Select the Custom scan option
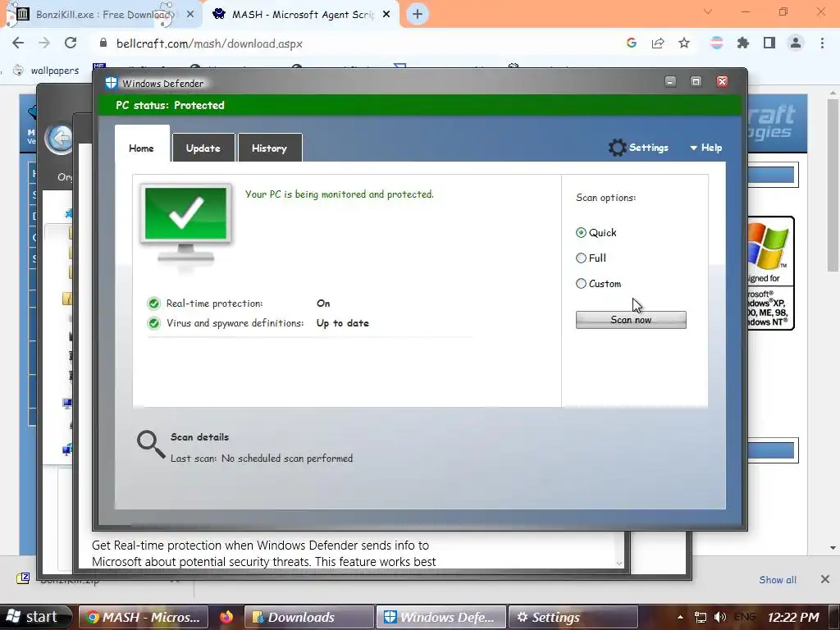 (x=581, y=283)
